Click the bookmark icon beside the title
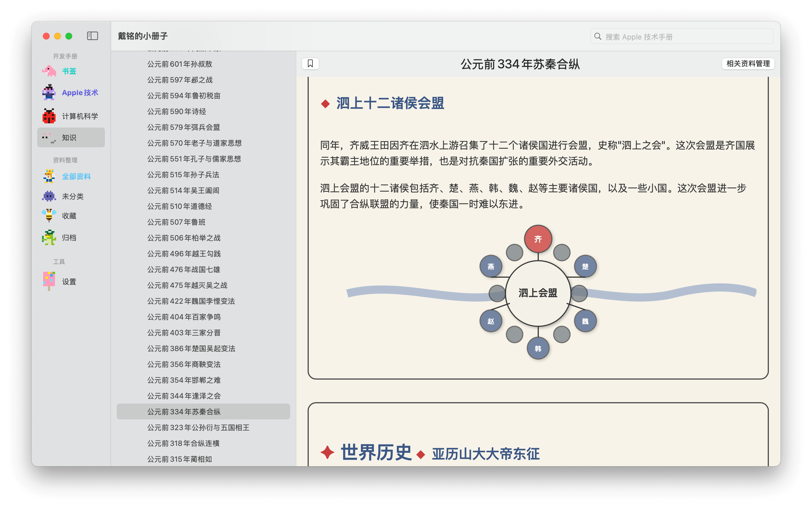The height and width of the screenshot is (508, 812). (x=310, y=63)
